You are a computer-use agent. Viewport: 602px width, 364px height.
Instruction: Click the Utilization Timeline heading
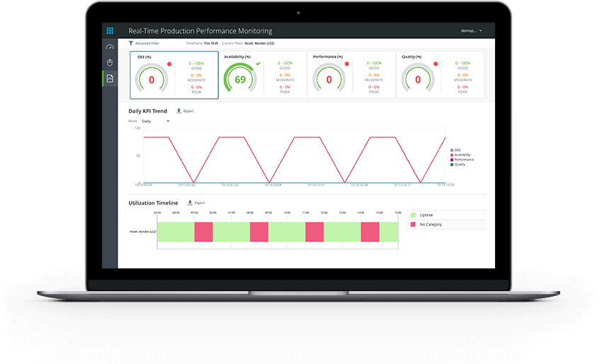pyautogui.click(x=153, y=203)
